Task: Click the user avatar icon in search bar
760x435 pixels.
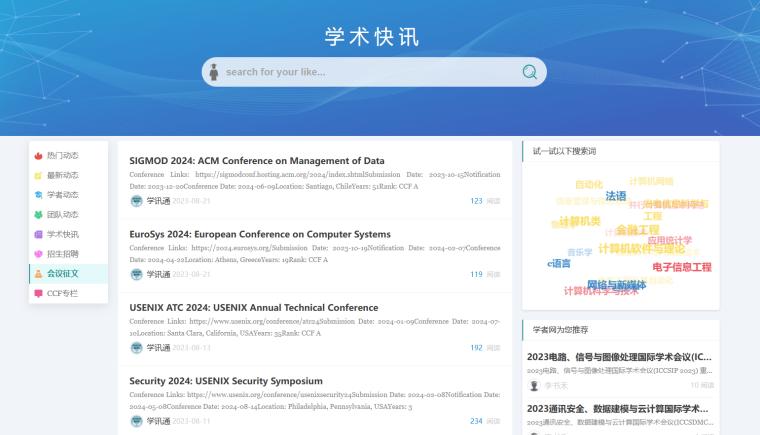Action: (x=212, y=72)
